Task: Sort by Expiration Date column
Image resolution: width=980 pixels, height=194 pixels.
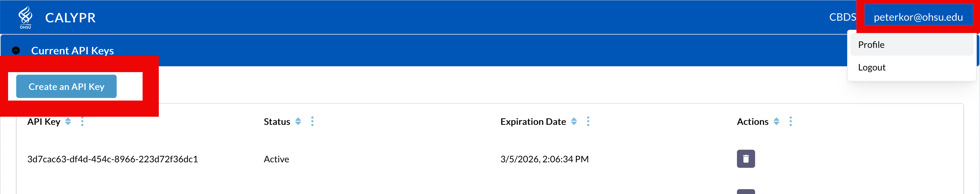Action: click(x=574, y=122)
